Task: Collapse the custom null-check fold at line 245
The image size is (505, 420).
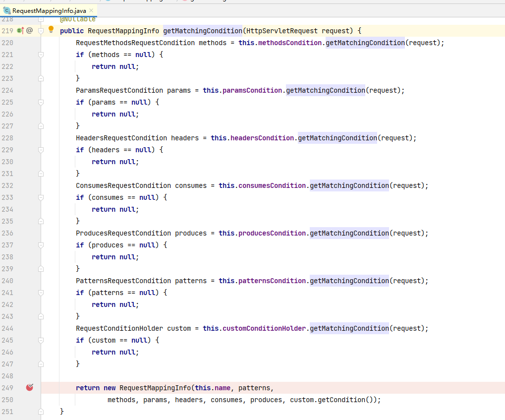Action: pos(41,340)
